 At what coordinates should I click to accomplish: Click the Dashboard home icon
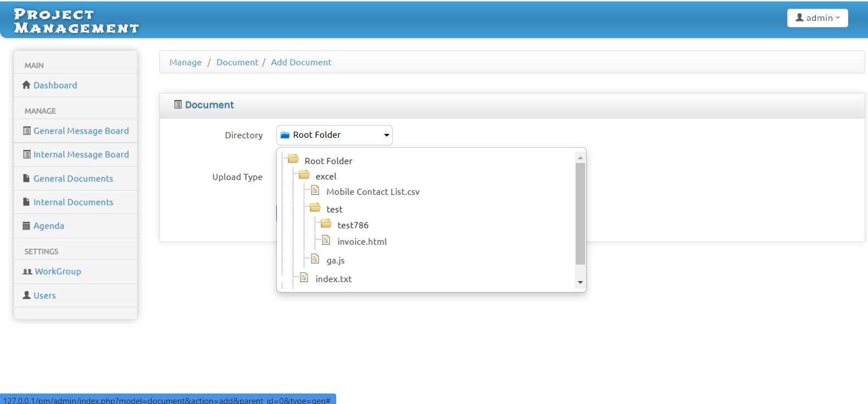click(x=26, y=85)
